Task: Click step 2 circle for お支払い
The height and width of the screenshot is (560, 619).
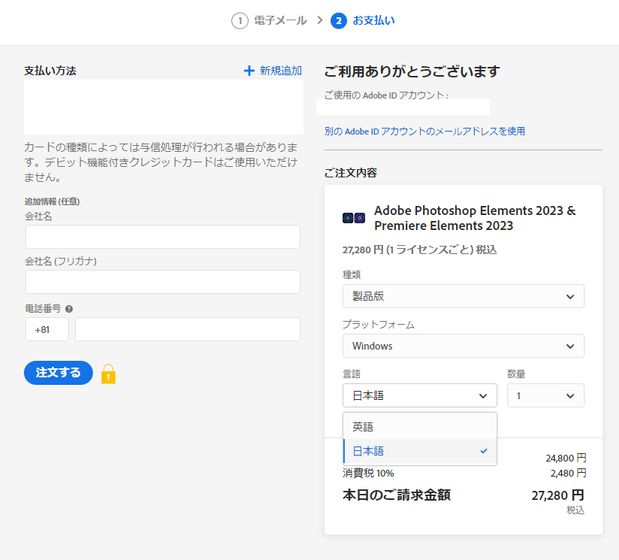Action: point(338,21)
